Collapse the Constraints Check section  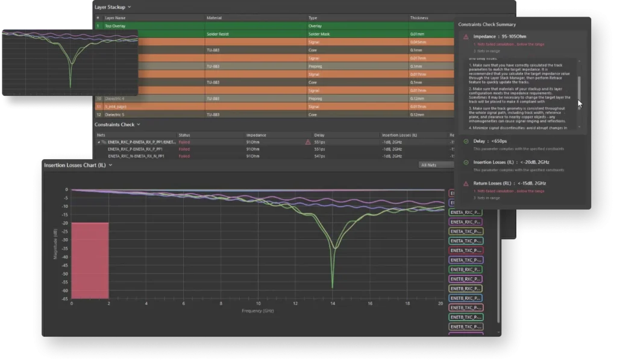(137, 125)
